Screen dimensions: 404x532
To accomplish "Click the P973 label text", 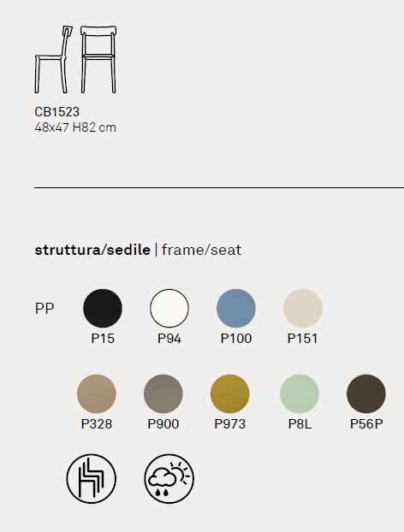I will [230, 424].
